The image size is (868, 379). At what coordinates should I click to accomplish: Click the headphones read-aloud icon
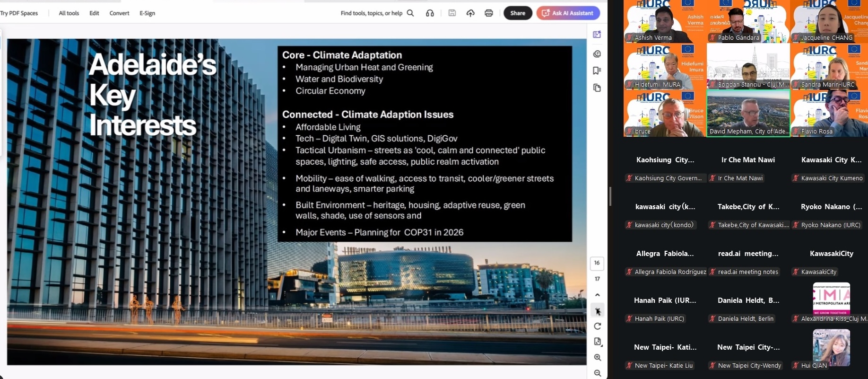(430, 13)
